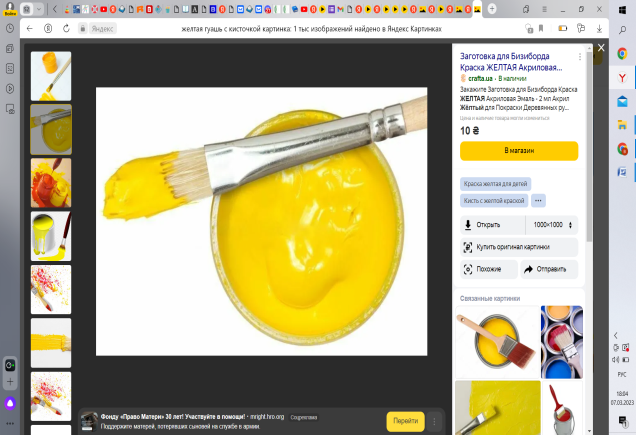The image size is (636, 435).
Task: Open screenshot tool icon in left sidebar
Action: point(10,109)
